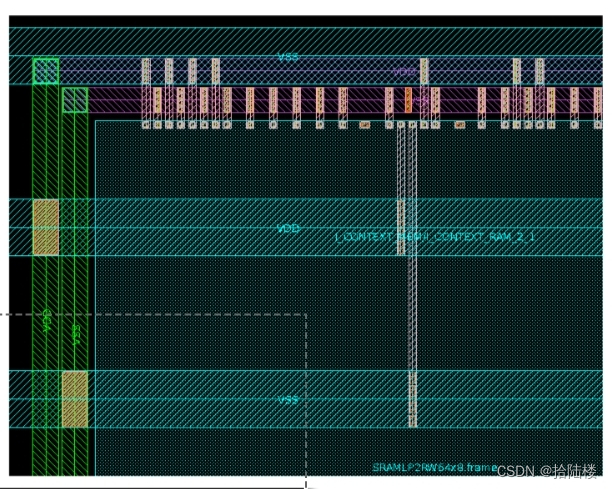Select the rotated VDD label on green vertical strap

click(x=47, y=321)
